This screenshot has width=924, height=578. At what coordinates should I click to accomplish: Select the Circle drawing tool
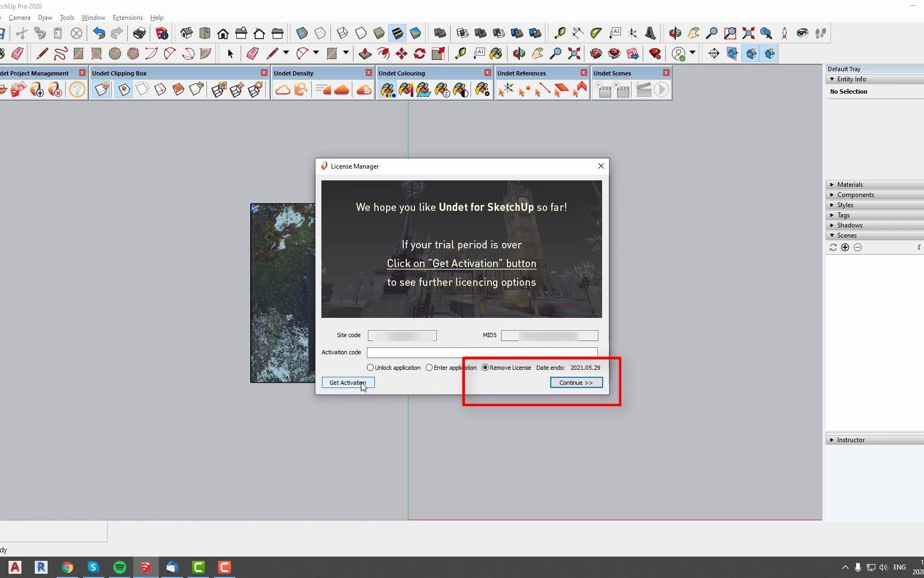(x=114, y=54)
